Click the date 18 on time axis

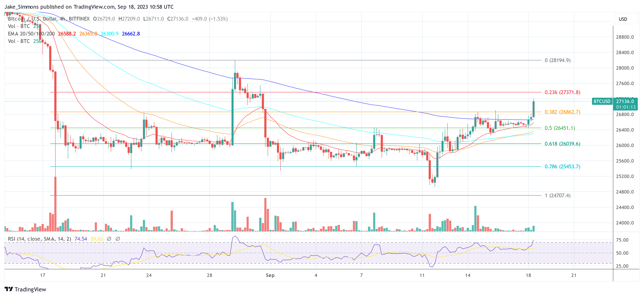pyautogui.click(x=528, y=276)
